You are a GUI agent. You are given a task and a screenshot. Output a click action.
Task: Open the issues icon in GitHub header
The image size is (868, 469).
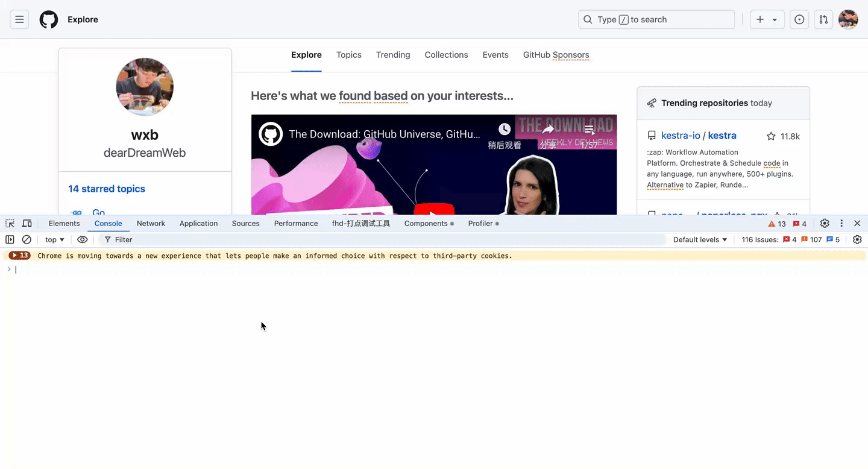coord(799,19)
